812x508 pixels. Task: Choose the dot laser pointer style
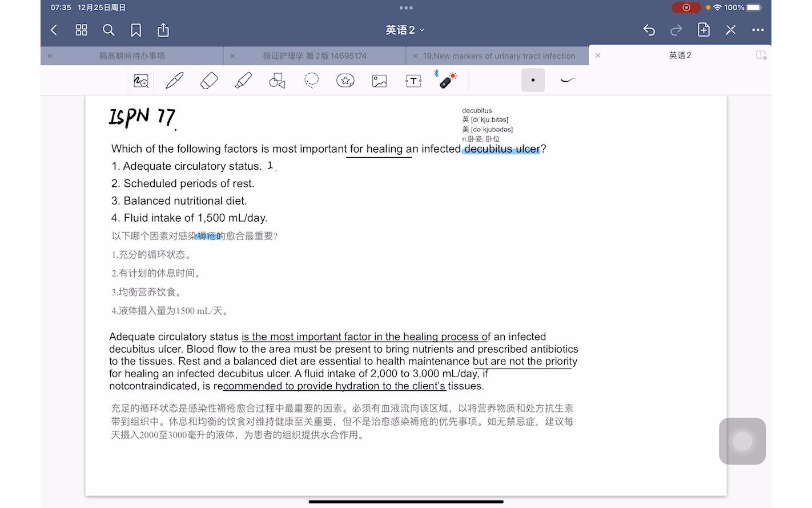[533, 80]
